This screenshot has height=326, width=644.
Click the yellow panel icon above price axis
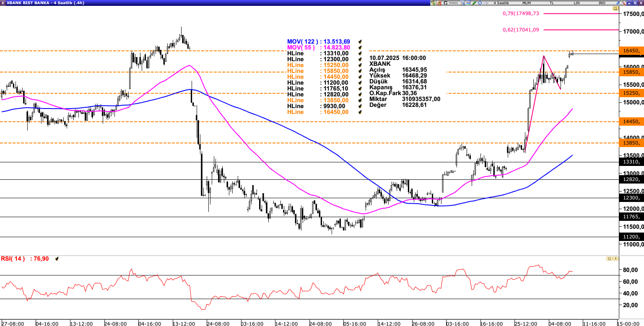tap(615, 8)
